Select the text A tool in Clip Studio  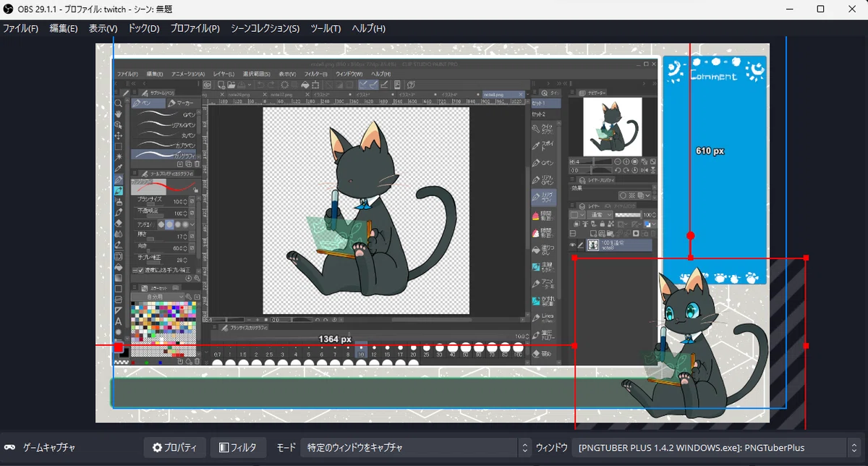point(119,321)
